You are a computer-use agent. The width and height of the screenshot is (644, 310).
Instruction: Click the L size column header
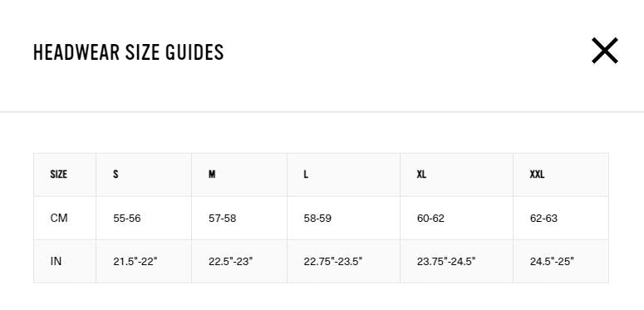343,175
